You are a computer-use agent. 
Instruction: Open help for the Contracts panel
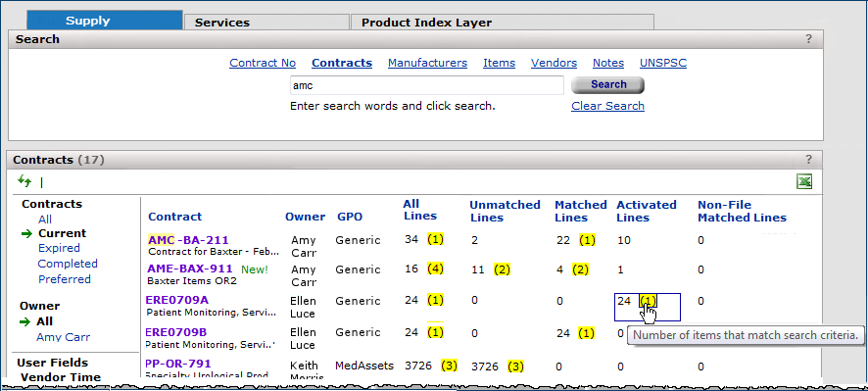tap(809, 160)
